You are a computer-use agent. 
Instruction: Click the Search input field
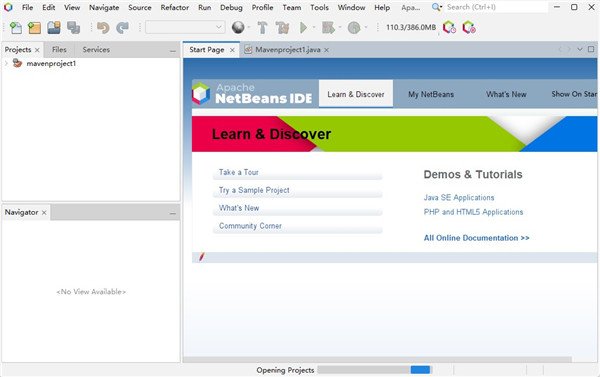[x=496, y=7]
